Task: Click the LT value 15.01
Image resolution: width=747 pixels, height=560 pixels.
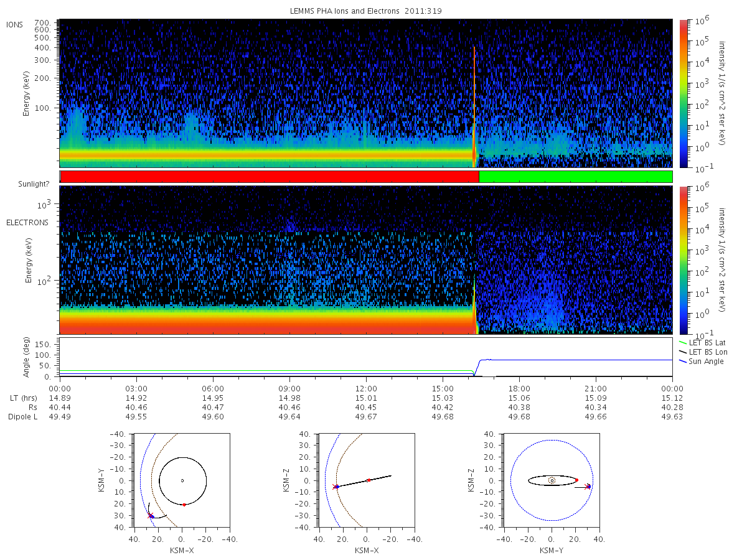Action: point(366,398)
